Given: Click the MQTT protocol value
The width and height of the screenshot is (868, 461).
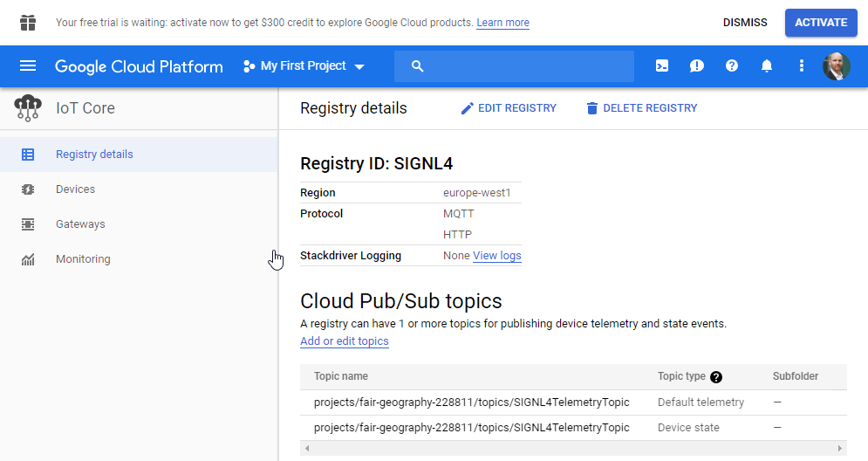Looking at the screenshot, I should tap(458, 214).
